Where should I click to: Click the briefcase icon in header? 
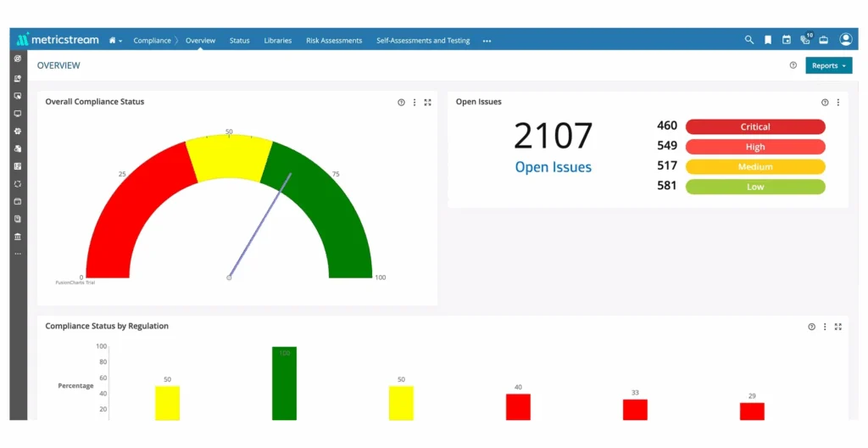(824, 40)
